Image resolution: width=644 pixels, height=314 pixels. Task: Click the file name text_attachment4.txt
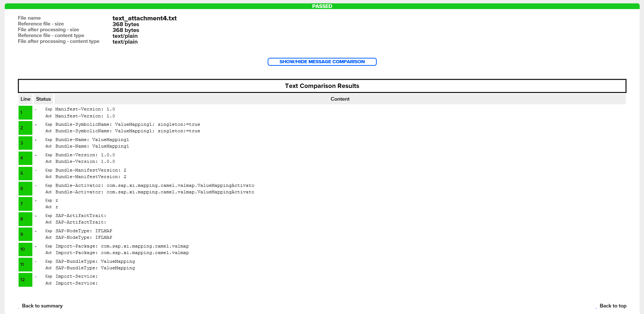click(x=144, y=18)
